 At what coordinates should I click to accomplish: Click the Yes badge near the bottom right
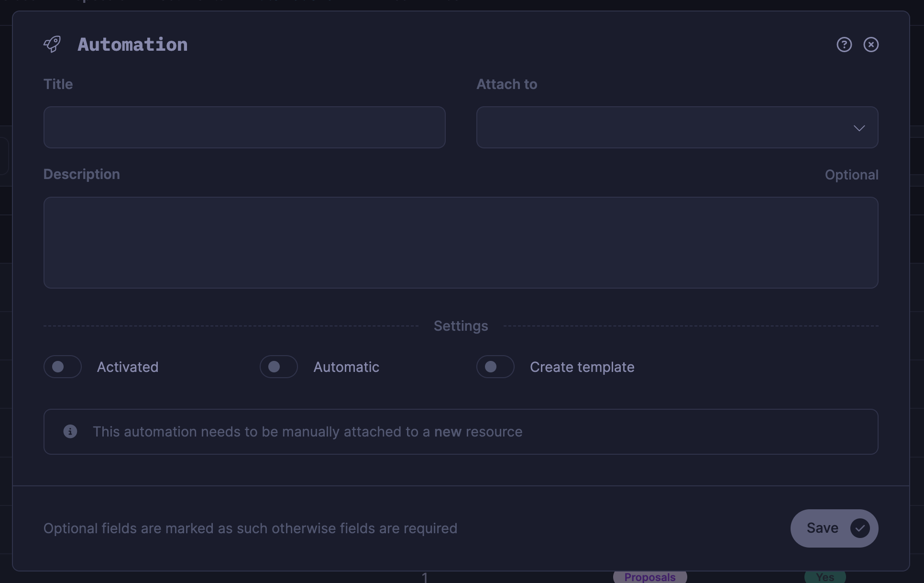click(x=824, y=578)
